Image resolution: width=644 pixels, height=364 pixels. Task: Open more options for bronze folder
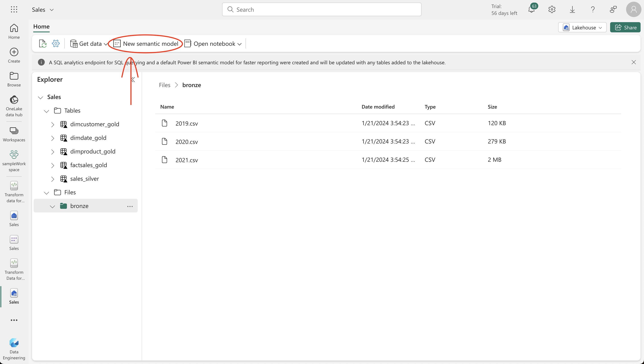click(x=130, y=206)
